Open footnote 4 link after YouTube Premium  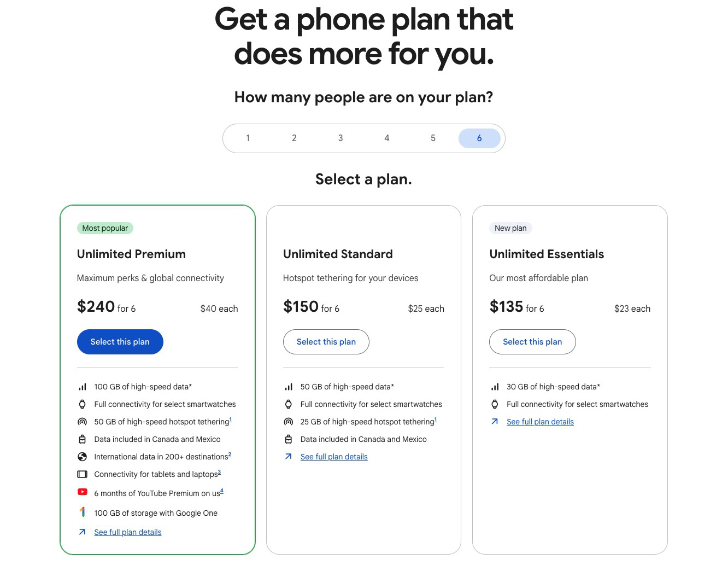pyautogui.click(x=221, y=491)
